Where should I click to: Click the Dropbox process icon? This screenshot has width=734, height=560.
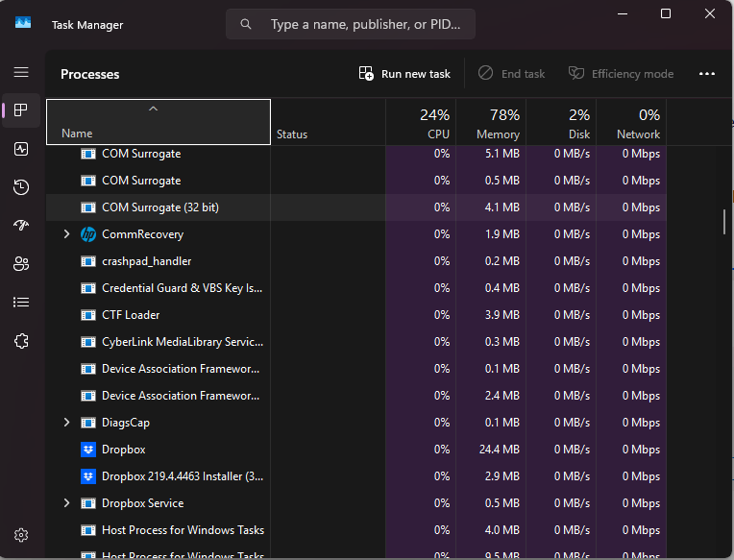(88, 450)
